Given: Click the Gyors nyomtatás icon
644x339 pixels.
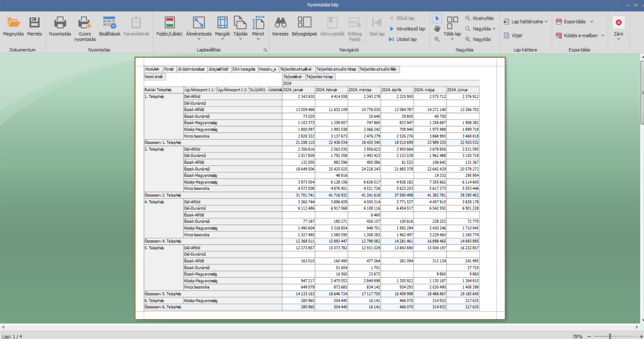Looking at the screenshot, I should pos(85,23).
